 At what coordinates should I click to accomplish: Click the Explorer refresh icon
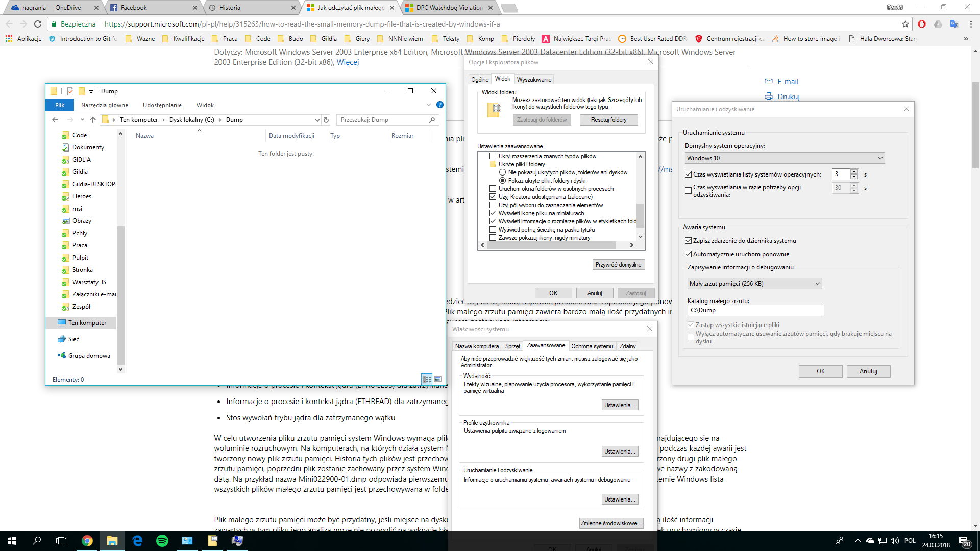[326, 120]
